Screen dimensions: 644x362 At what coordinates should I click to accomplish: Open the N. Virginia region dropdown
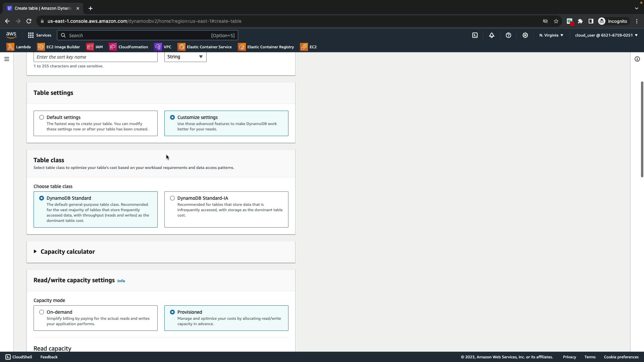coord(551,35)
